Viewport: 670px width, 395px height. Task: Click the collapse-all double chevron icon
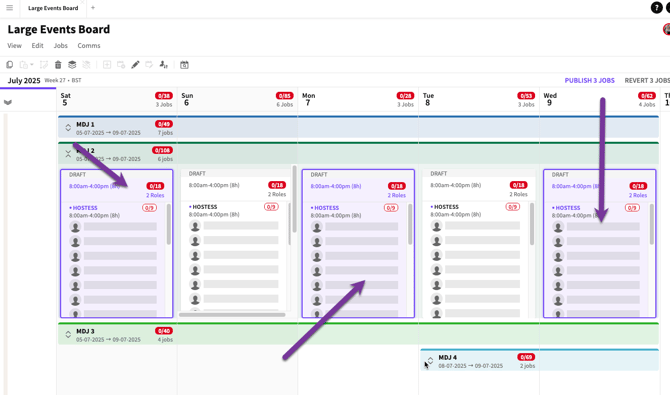point(7,102)
